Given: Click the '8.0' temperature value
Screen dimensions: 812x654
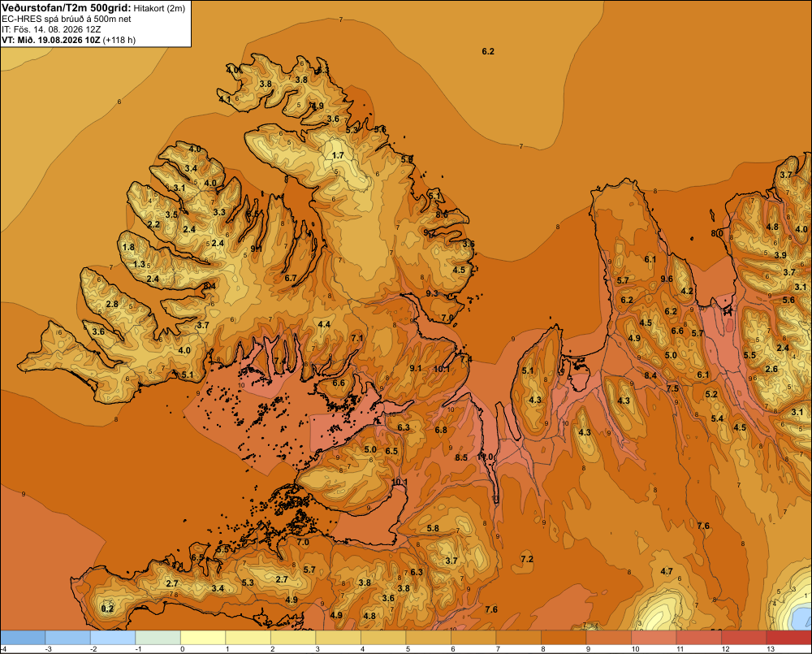Looking at the screenshot, I should point(717,233).
